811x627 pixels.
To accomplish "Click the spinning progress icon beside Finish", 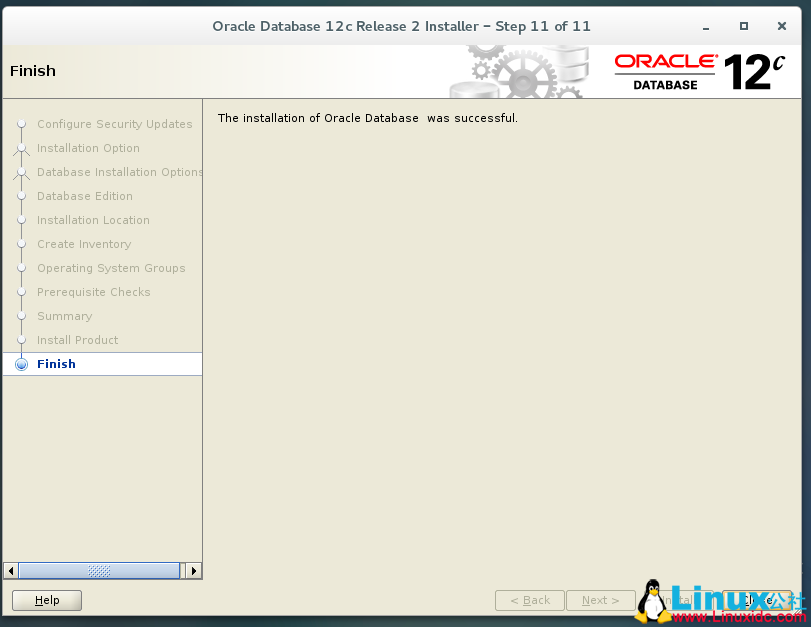I will point(21,364).
